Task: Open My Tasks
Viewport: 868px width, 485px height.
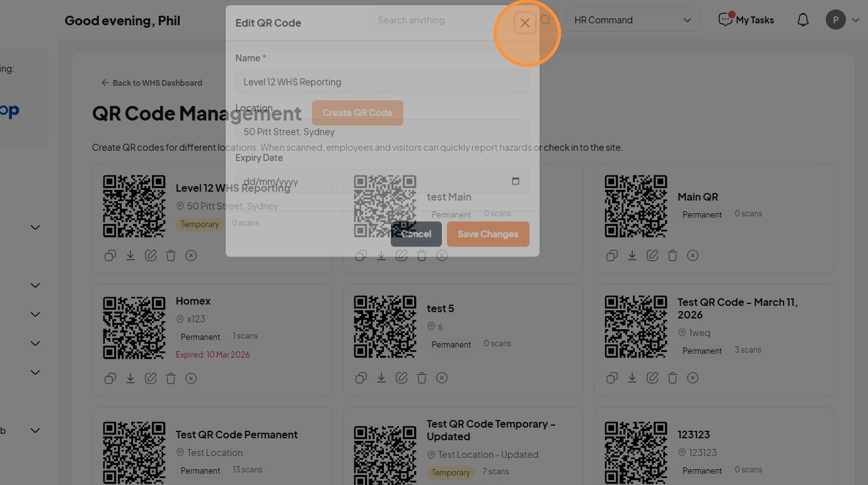Action: click(746, 20)
